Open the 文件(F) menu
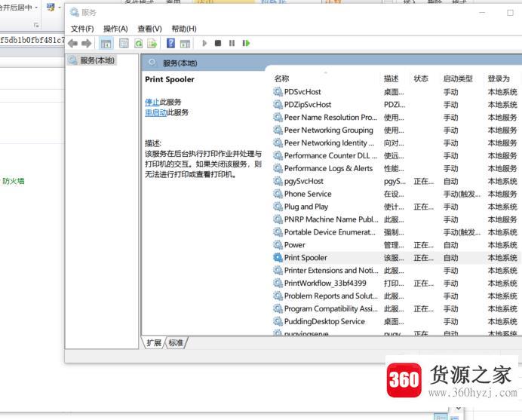This screenshot has width=522, height=420. pyautogui.click(x=82, y=29)
